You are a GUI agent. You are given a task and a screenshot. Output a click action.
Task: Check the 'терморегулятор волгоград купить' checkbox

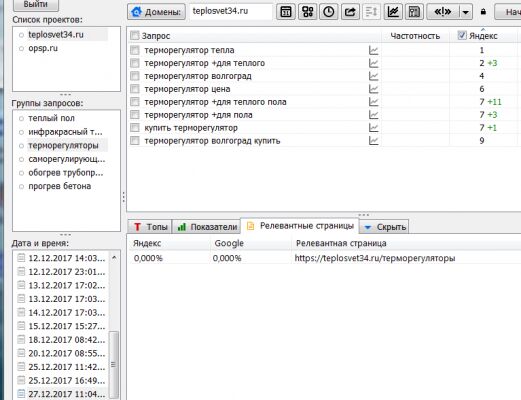(134, 141)
